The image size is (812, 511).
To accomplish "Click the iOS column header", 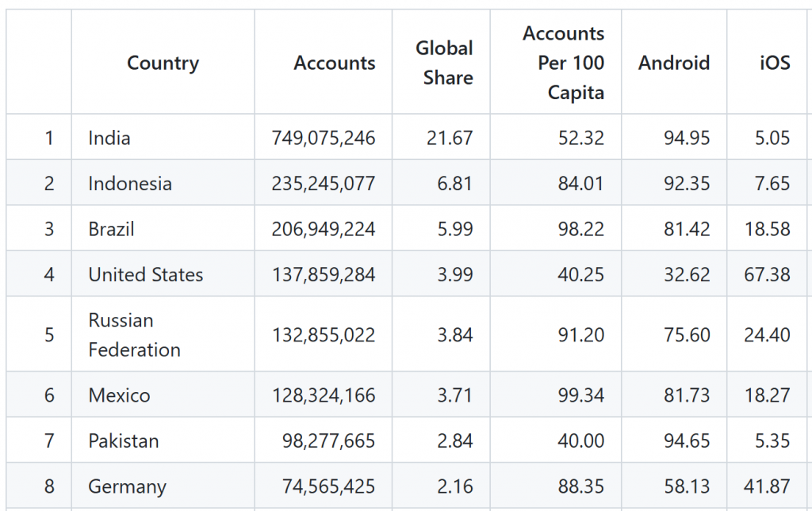I will pos(775,63).
